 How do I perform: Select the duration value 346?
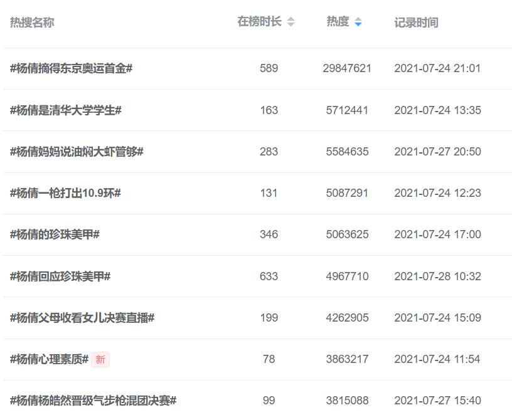tap(269, 234)
